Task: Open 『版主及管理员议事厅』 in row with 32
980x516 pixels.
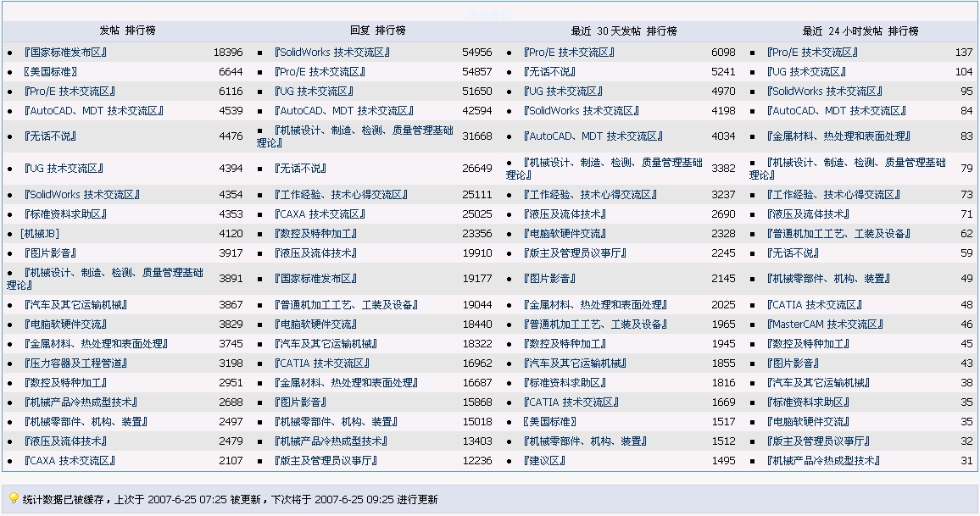Action: [x=819, y=441]
